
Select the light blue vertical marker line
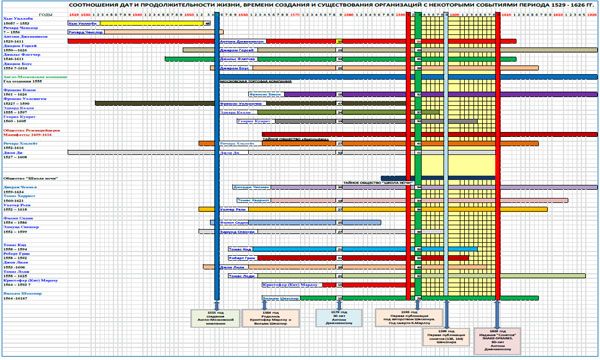coord(446,154)
